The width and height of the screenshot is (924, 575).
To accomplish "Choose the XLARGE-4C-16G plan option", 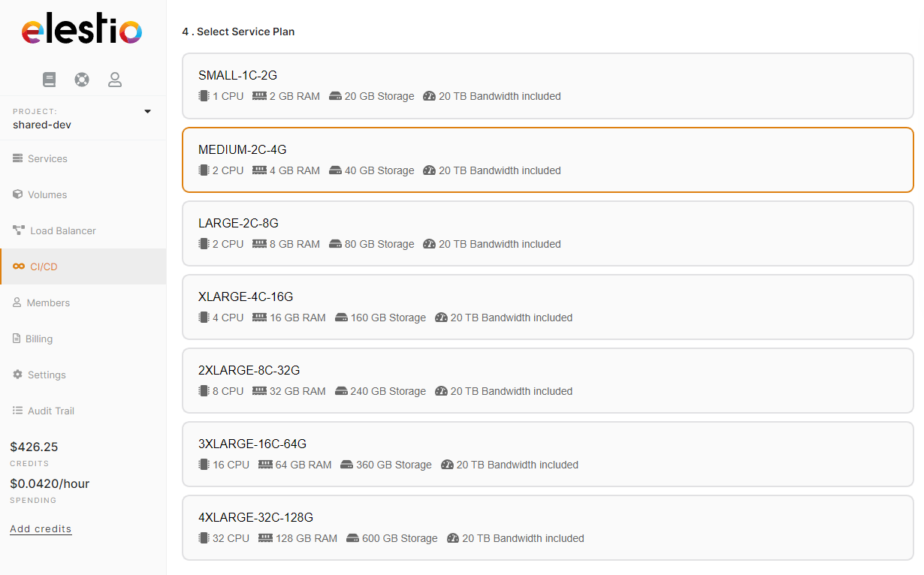I will (x=548, y=307).
